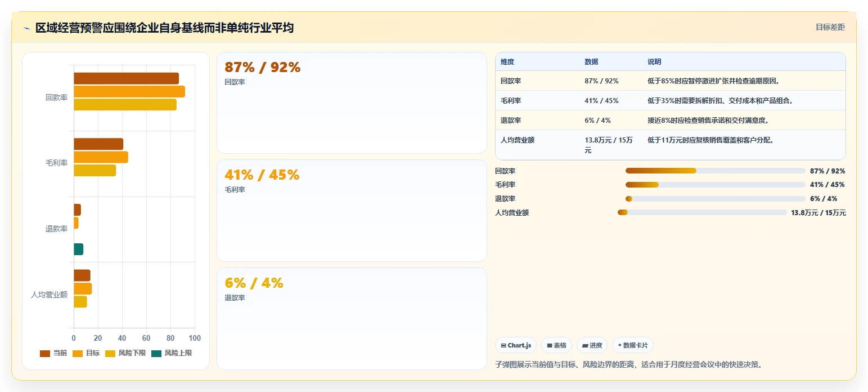Screen dimensions: 868x392
Task: Click the 退款率 table row label
Action: pos(511,121)
